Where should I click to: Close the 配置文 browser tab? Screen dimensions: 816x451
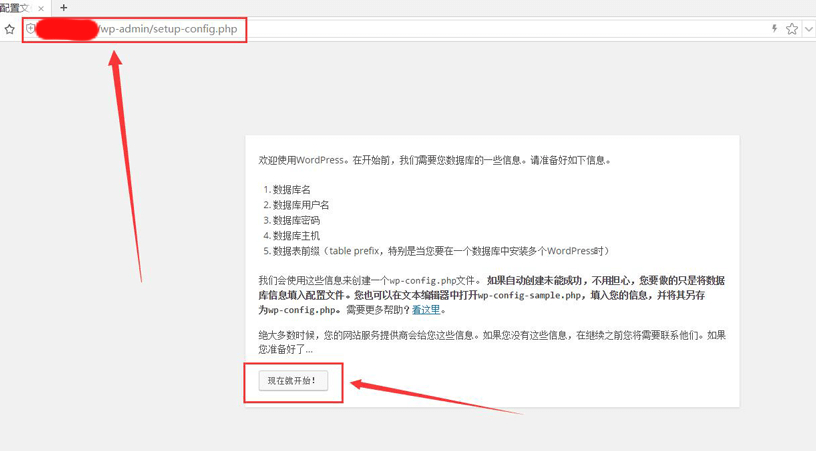tap(41, 8)
